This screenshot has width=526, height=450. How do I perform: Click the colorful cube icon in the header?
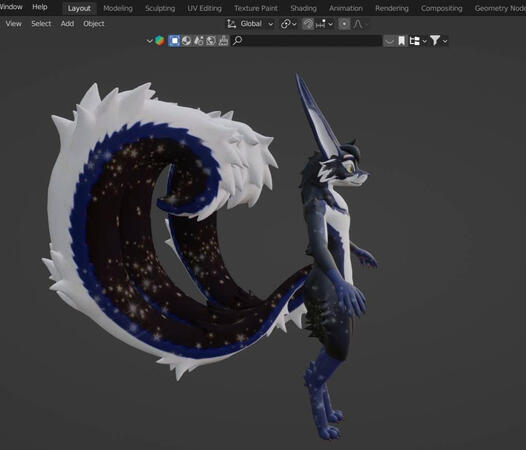(160, 41)
